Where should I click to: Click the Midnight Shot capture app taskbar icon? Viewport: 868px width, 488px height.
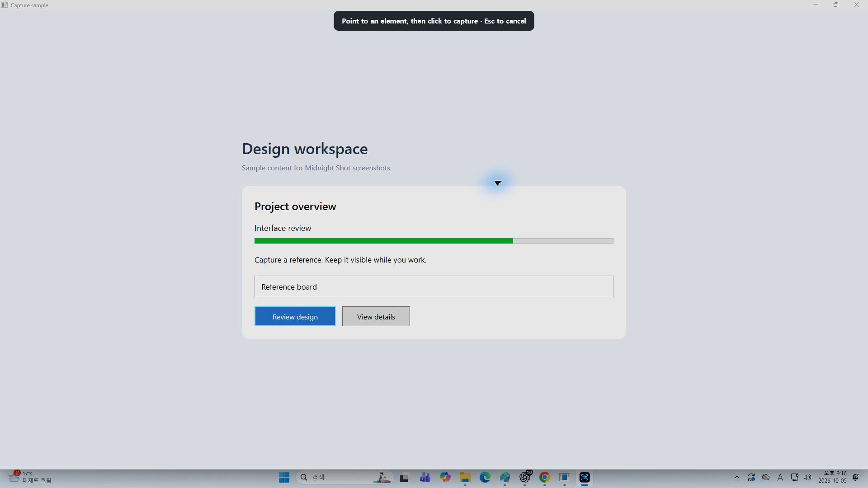click(585, 477)
